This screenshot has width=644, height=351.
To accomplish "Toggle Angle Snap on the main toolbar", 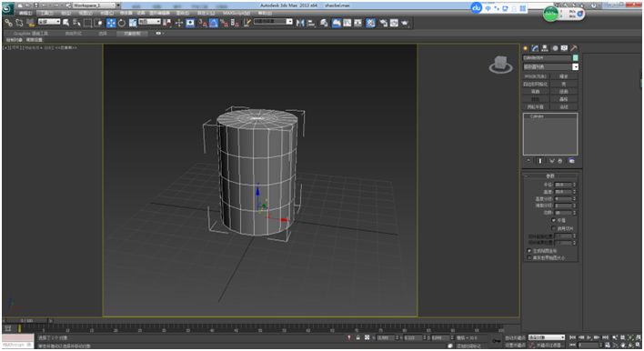I will pyautogui.click(x=214, y=23).
